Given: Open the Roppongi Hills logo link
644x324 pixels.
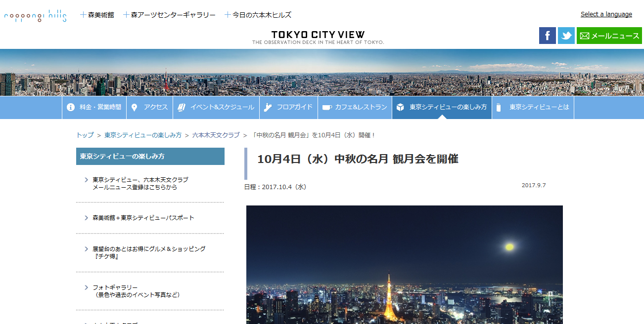Looking at the screenshot, I should 35,15.
